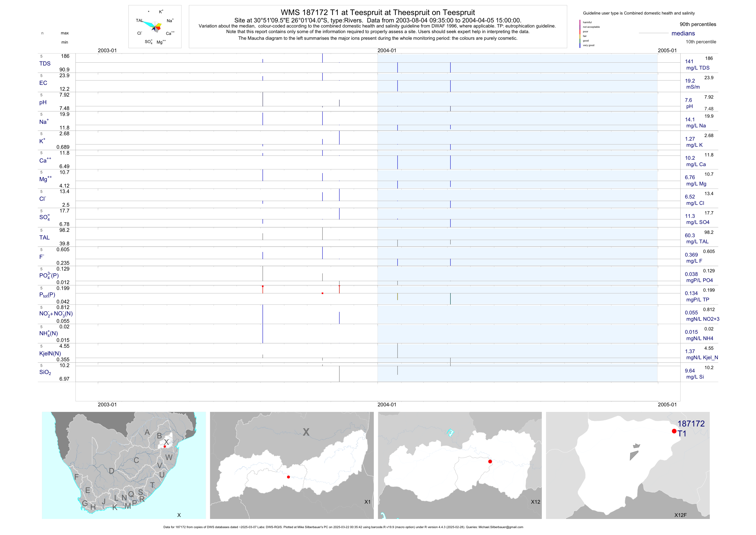
Task: Click the top 2004-01 axis date marker
Action: tap(387, 50)
